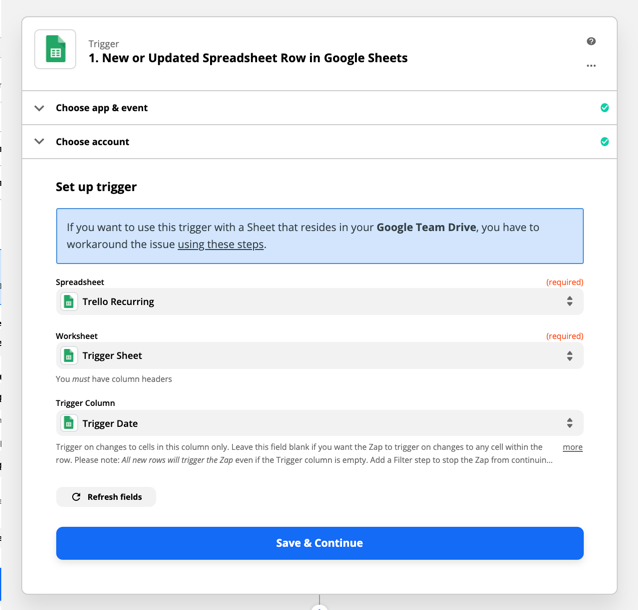Open the Worksheet dropdown showing Trigger Sheet
This screenshot has height=610, width=638.
[x=319, y=356]
